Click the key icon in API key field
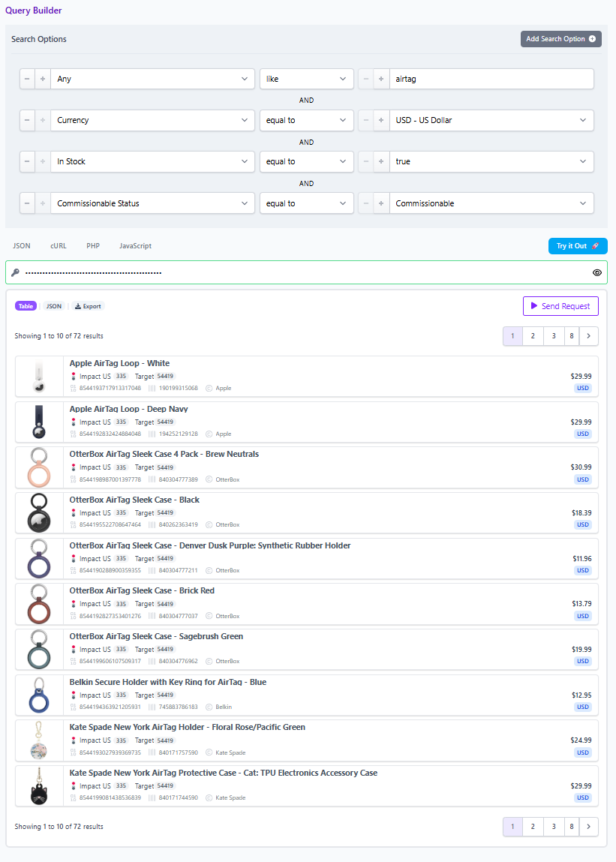The width and height of the screenshot is (616, 862). tap(15, 272)
